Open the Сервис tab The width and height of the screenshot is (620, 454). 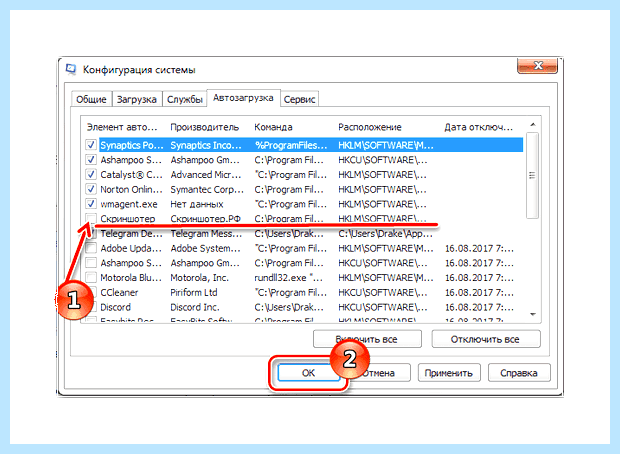[x=299, y=99]
